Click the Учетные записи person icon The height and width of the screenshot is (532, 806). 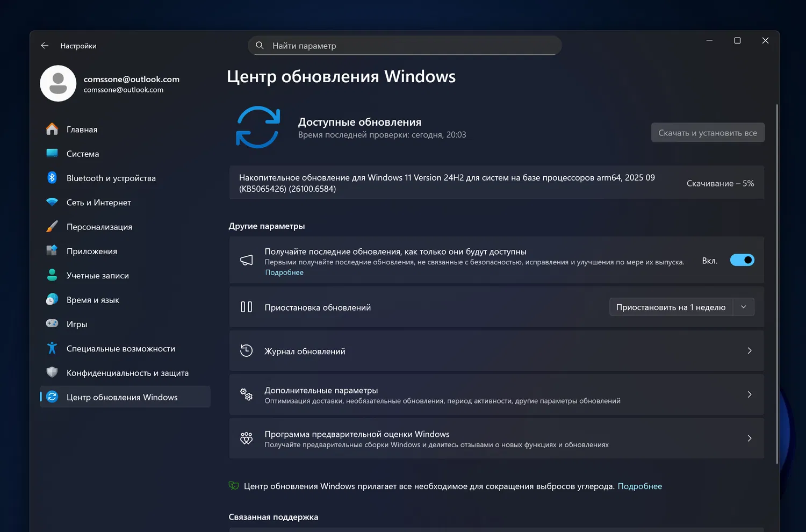(52, 275)
